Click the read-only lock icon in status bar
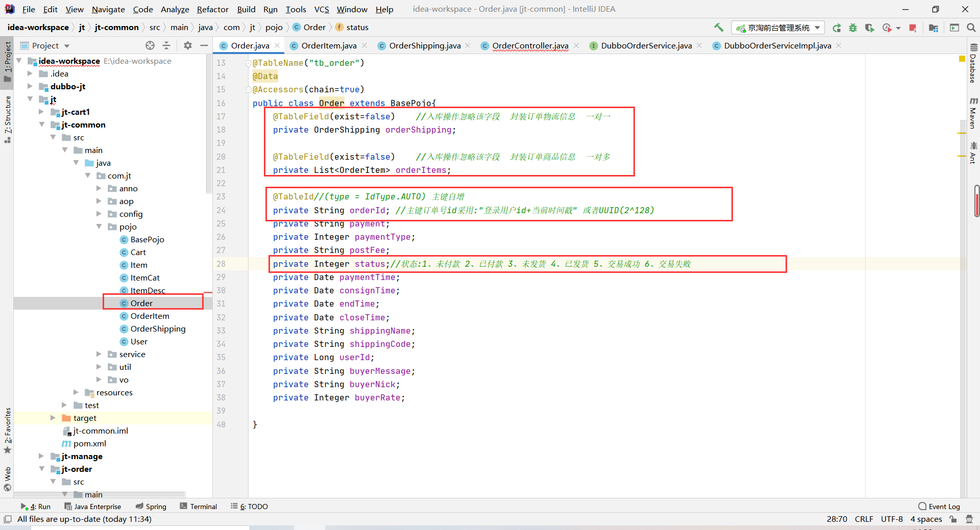The width and height of the screenshot is (980, 530). click(x=953, y=519)
